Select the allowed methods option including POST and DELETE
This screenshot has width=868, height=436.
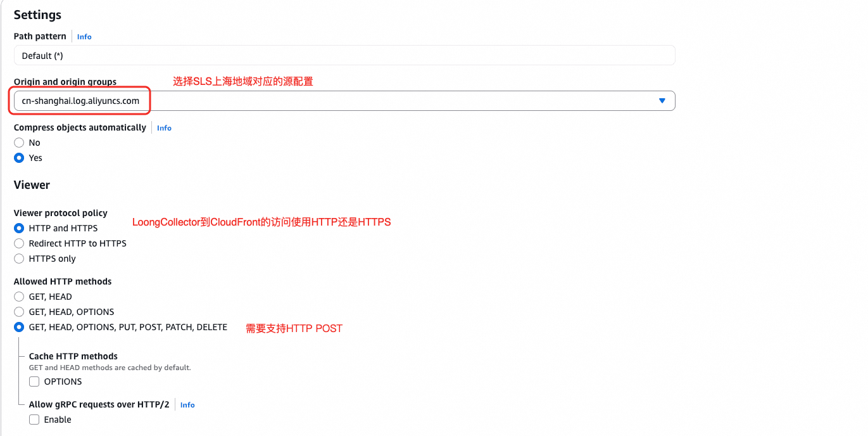click(x=19, y=327)
